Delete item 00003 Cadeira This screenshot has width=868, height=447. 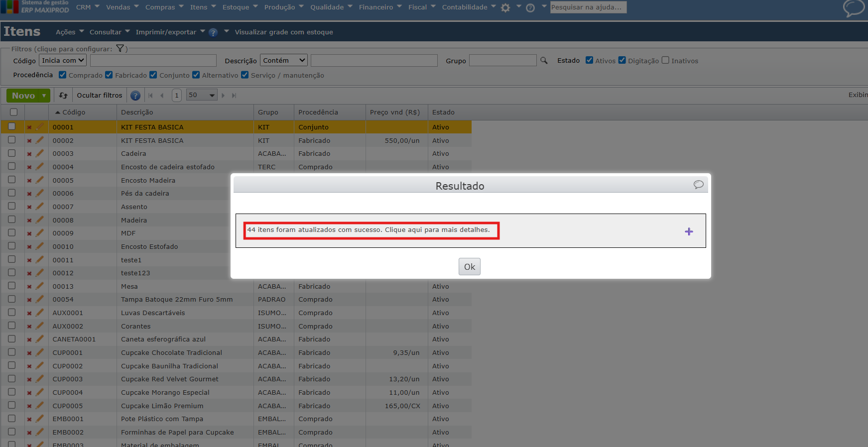29,154
